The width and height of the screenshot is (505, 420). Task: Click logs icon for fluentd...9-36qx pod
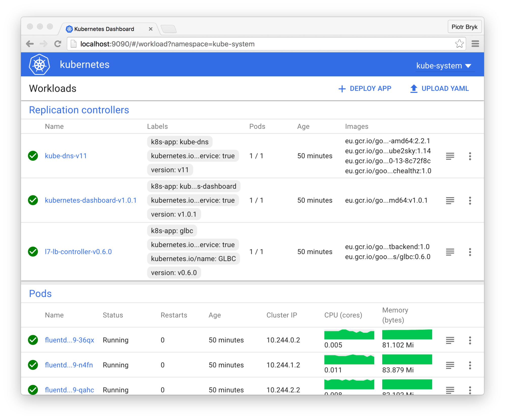(x=450, y=340)
